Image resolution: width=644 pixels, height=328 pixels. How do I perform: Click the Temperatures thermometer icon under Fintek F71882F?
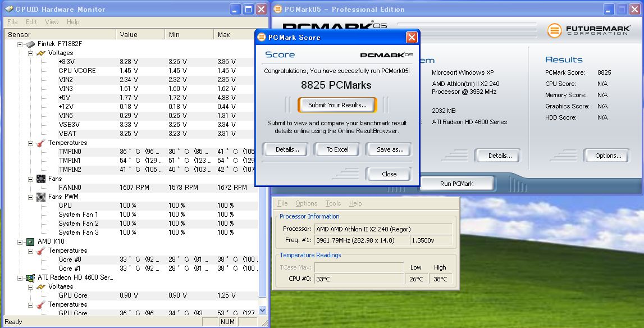coord(41,143)
